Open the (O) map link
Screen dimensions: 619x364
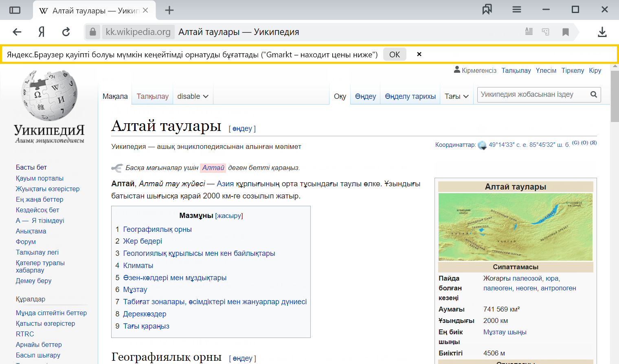584,143
